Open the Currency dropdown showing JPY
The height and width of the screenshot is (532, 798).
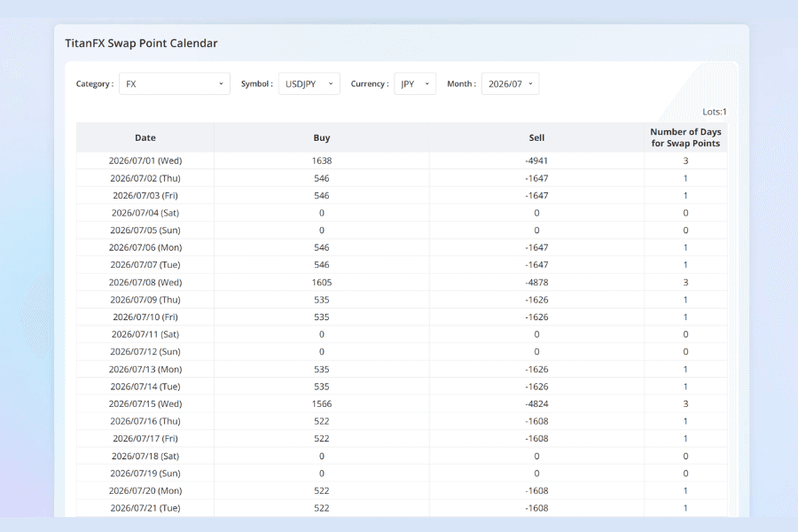415,84
